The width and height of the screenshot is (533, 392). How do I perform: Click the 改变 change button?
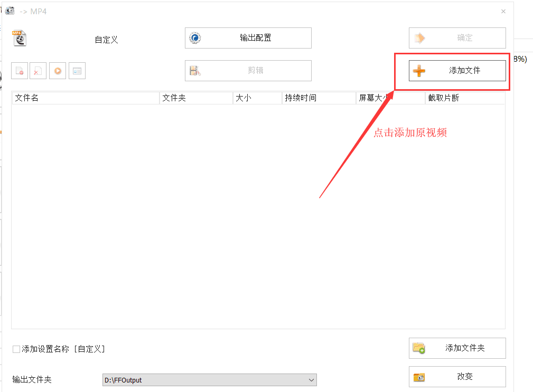click(457, 377)
